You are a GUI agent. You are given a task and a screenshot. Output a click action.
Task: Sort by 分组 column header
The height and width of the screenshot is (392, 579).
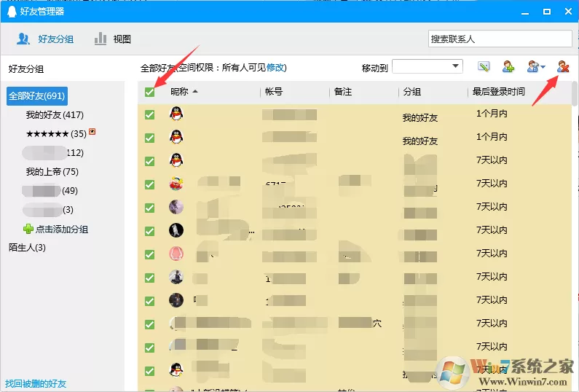coord(411,92)
